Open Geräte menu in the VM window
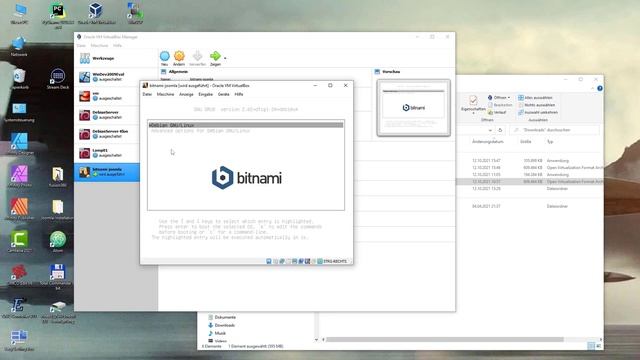The width and height of the screenshot is (640, 360). [224, 94]
